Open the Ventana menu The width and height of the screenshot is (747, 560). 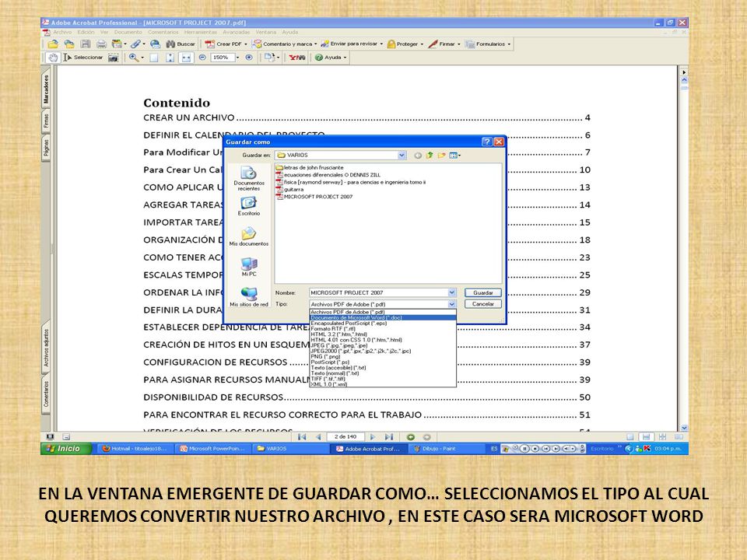pos(266,33)
